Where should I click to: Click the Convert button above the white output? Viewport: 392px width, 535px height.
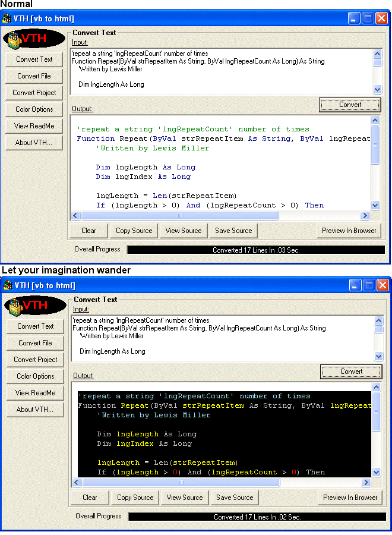point(350,105)
